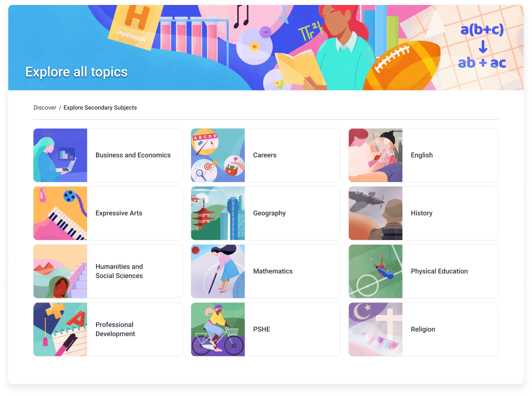Click the Explore all topics banner heading

[x=76, y=72]
